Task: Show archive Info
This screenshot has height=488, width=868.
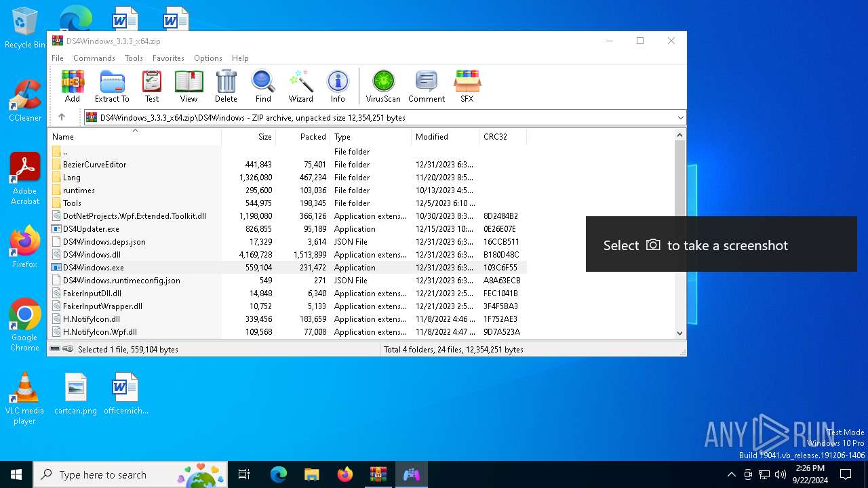Action: pyautogui.click(x=338, y=86)
